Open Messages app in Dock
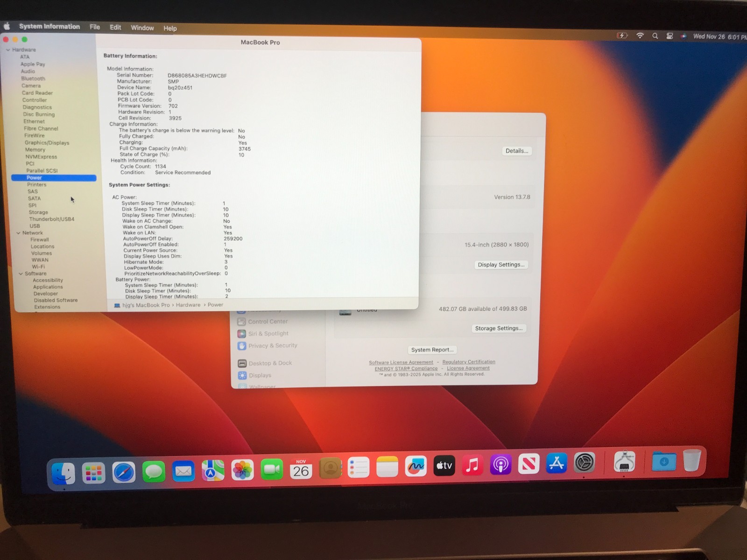This screenshot has height=560, width=747. pyautogui.click(x=154, y=472)
